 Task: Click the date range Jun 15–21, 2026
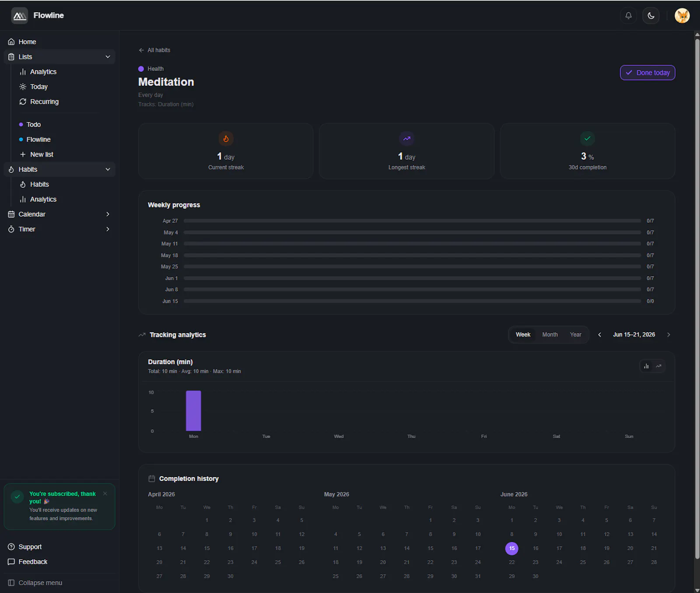(x=634, y=335)
